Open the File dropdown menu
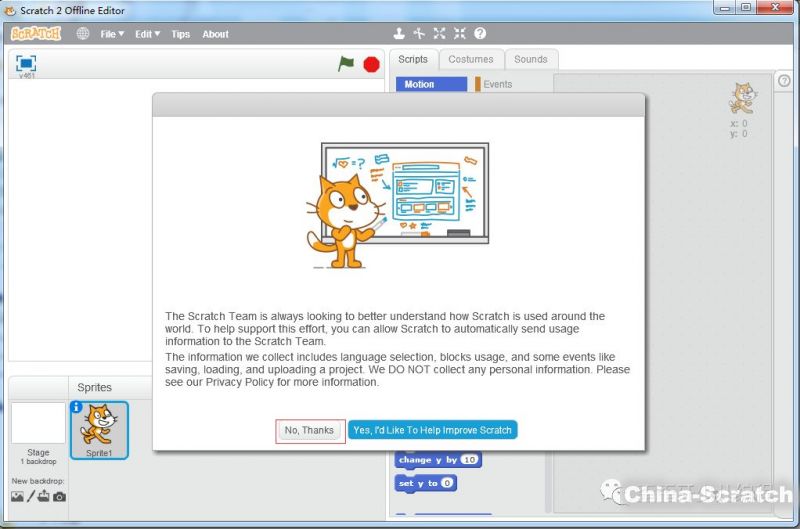This screenshot has height=529, width=800. pyautogui.click(x=112, y=34)
